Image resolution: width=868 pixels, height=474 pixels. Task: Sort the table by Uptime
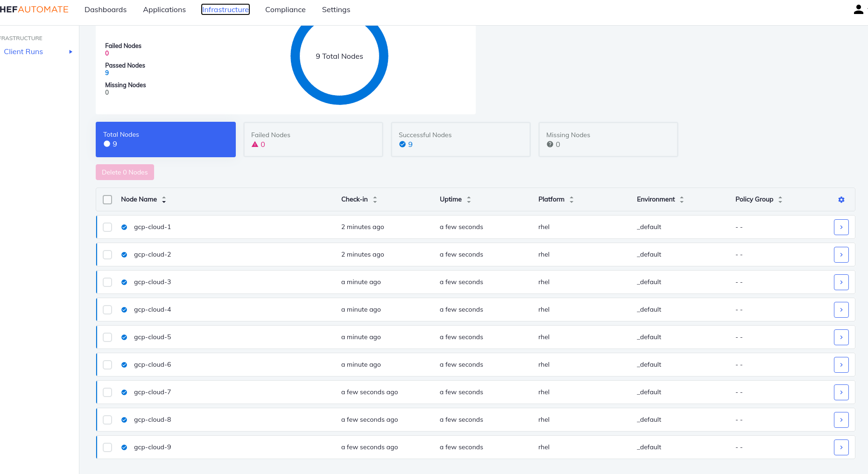469,200
